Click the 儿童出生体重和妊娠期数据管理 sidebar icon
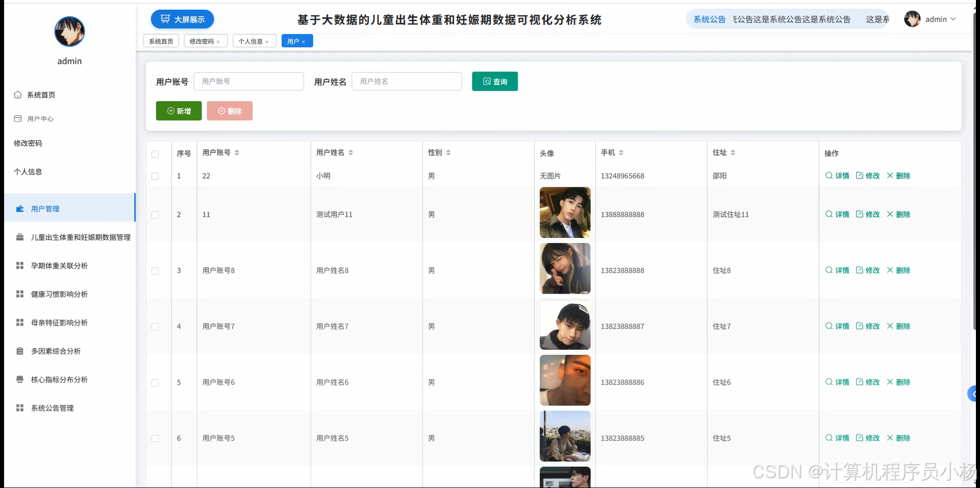Screen dimensions: 980x488 [19, 237]
